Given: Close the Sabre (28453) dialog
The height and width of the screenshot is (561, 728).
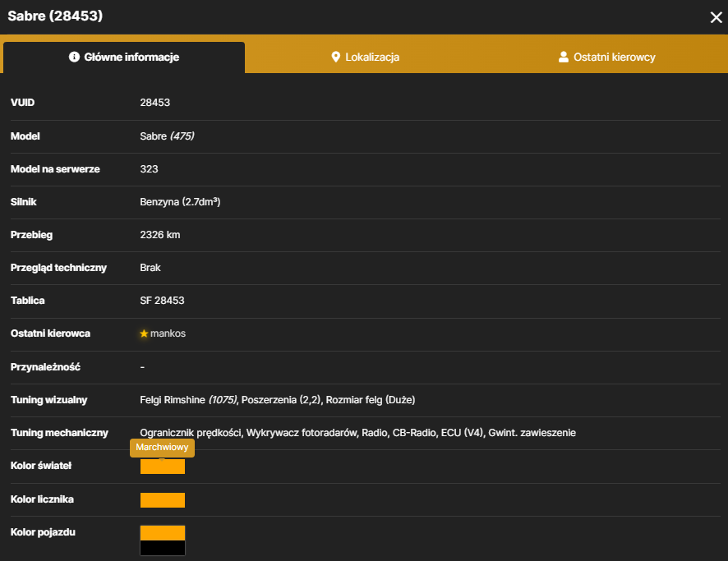Looking at the screenshot, I should 716,17.
